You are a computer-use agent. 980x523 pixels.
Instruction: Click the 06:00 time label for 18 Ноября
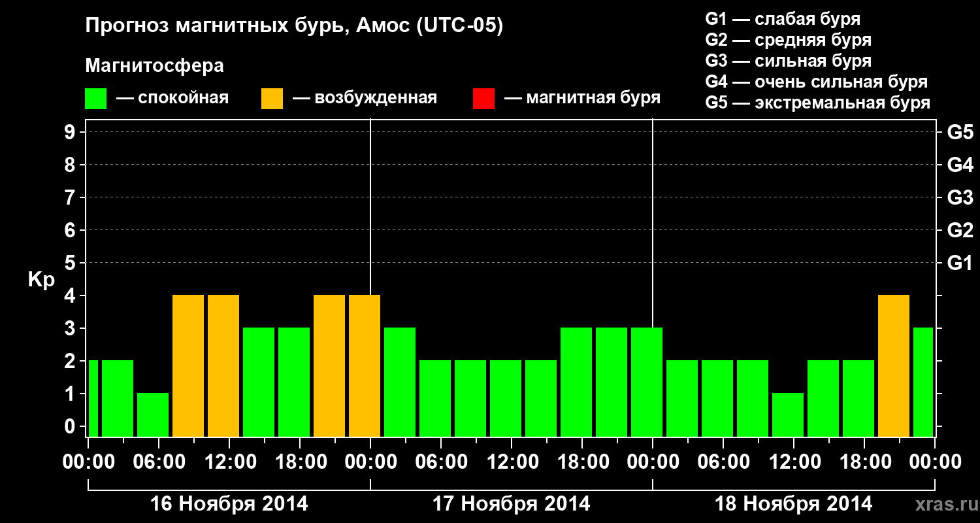(x=723, y=462)
